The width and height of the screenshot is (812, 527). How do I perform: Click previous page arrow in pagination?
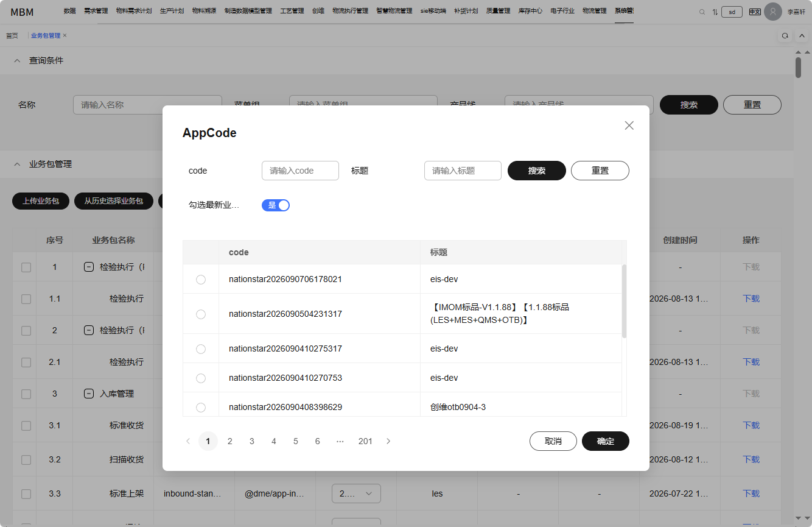188,441
